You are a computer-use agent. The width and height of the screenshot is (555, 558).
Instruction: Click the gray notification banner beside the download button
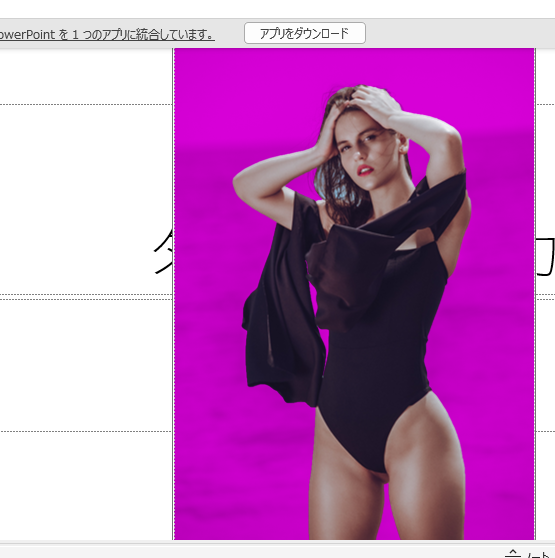pos(459,33)
